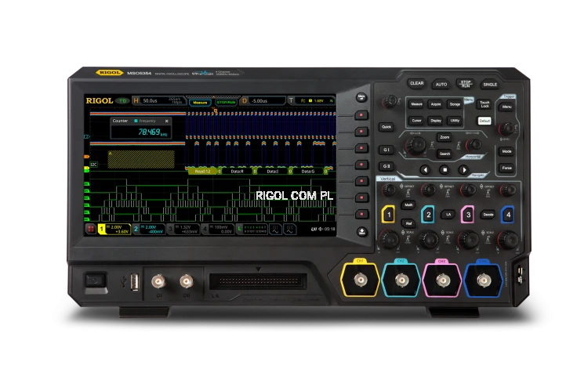Click the Zoom button in the Horizontal section
This screenshot has height=391, width=588.
point(445,137)
